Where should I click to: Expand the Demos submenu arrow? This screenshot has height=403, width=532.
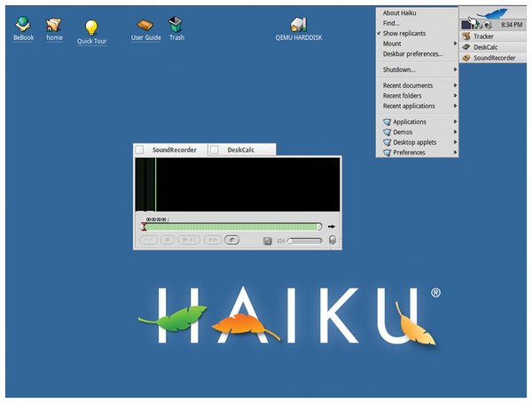tap(456, 131)
